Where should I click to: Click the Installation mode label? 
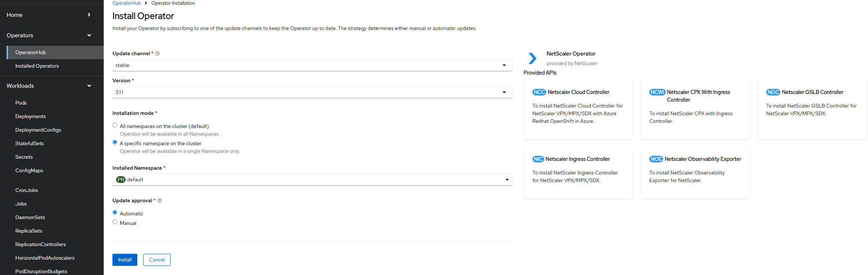coord(133,113)
